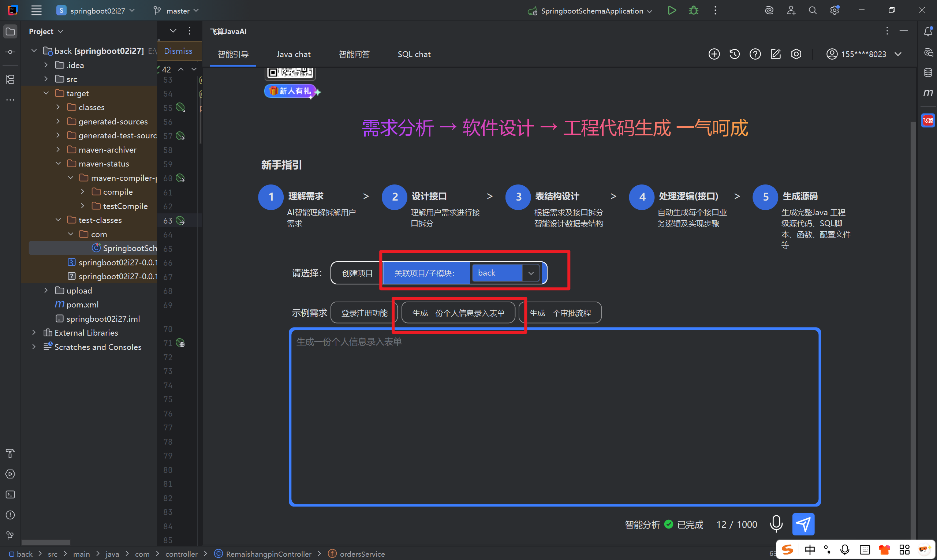Start debugging using the bug icon
This screenshot has width=937, height=560.
693,10
